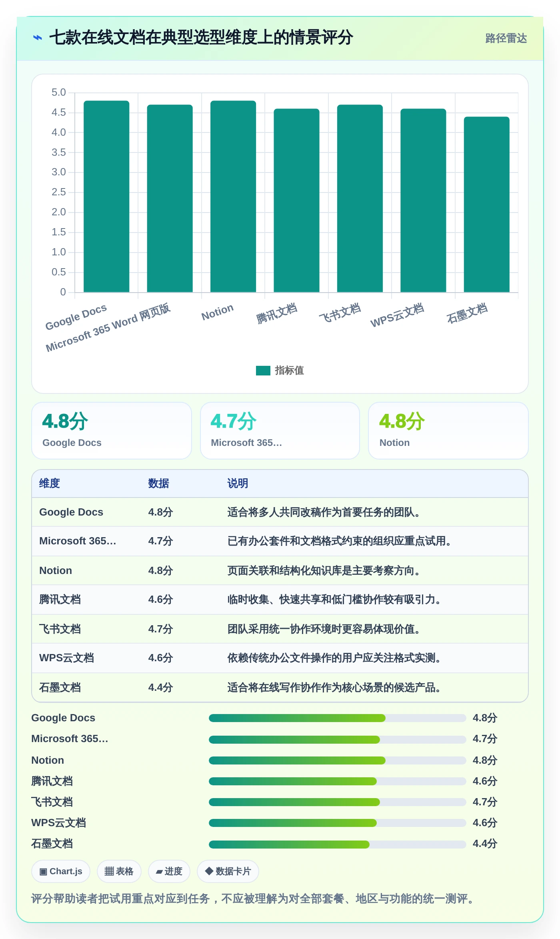
Task: Select the Notion table row name
Action: pos(56,571)
